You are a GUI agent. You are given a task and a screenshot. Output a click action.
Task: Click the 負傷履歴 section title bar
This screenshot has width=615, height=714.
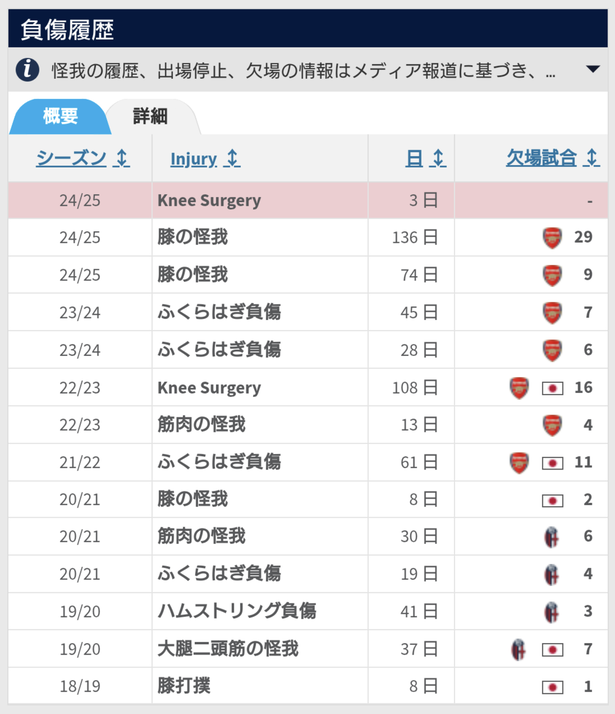tap(308, 28)
